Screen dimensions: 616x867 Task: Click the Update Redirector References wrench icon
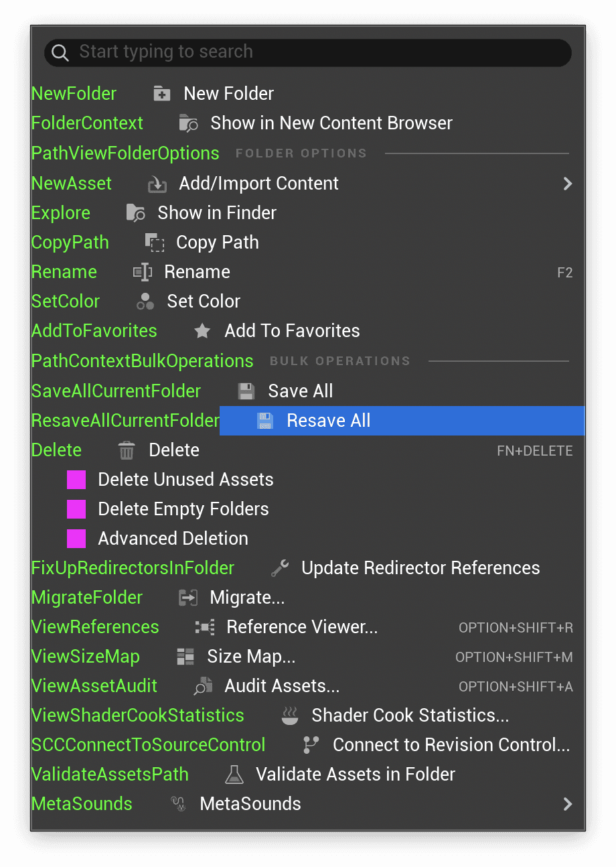pos(280,568)
